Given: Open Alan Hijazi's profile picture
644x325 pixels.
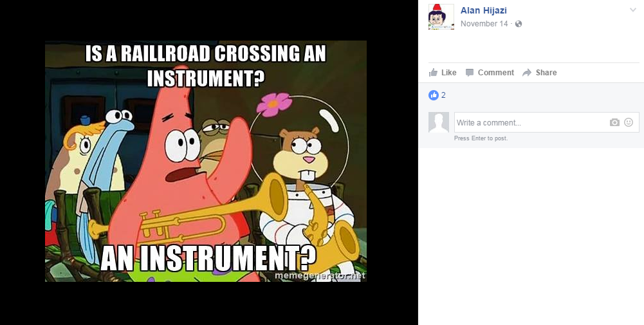Looking at the screenshot, I should pos(441,17).
